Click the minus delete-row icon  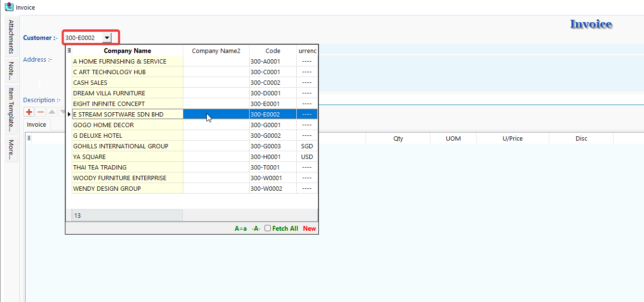(x=40, y=112)
